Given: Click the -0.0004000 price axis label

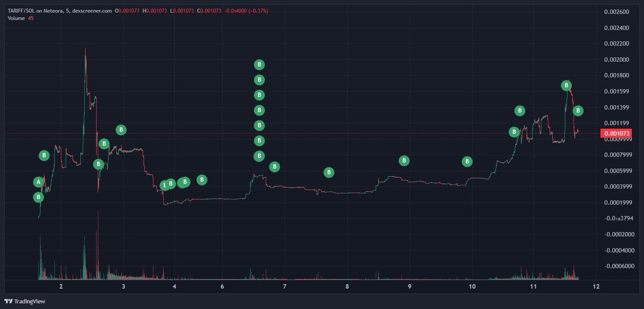Looking at the screenshot, I should coord(620,251).
